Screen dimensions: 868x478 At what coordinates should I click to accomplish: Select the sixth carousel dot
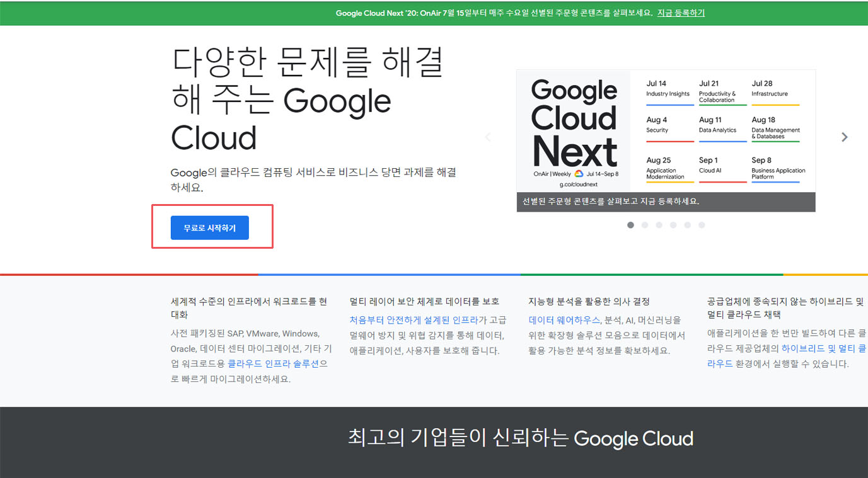point(702,225)
